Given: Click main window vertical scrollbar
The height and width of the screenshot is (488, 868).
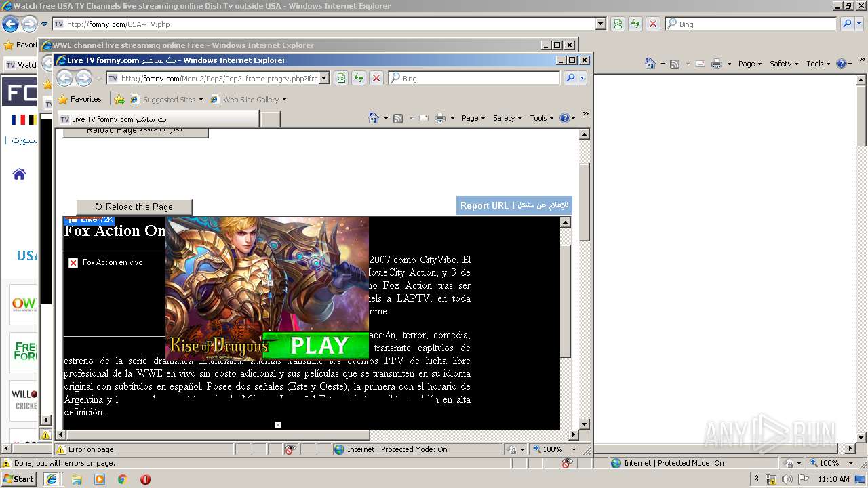Looking at the screenshot, I should (861, 115).
